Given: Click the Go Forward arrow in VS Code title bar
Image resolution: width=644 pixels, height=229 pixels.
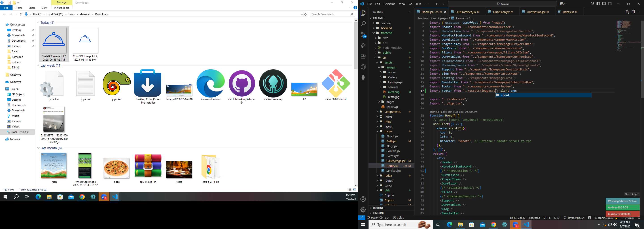Looking at the screenshot, I should point(443,4).
